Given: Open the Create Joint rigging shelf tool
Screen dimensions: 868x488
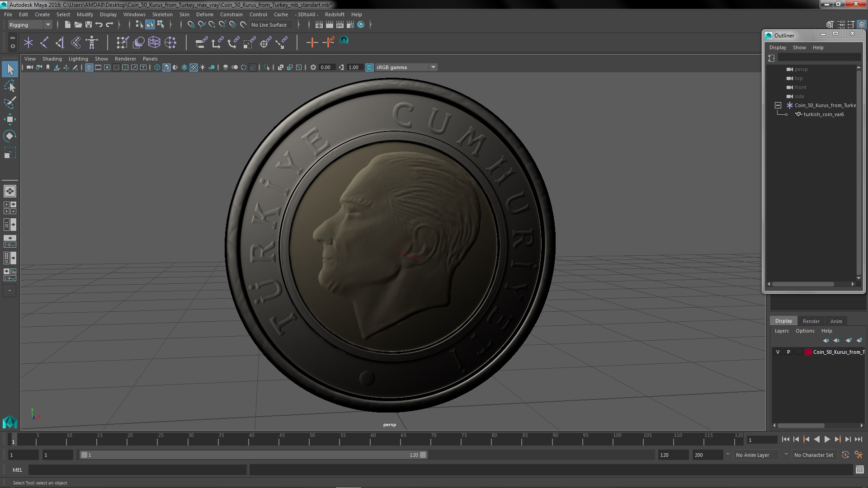Looking at the screenshot, I should coord(44,42).
